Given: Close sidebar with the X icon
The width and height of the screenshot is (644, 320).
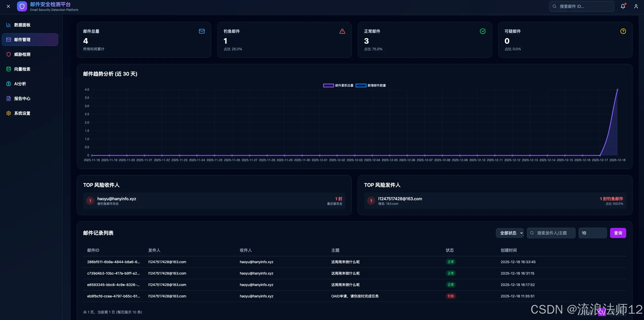Looking at the screenshot, I should click(8, 6).
